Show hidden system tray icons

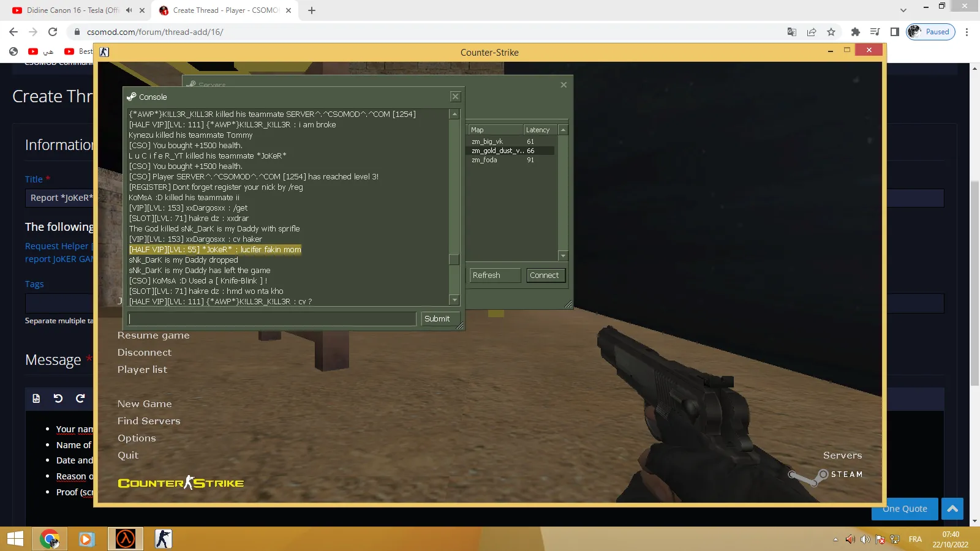tap(835, 539)
